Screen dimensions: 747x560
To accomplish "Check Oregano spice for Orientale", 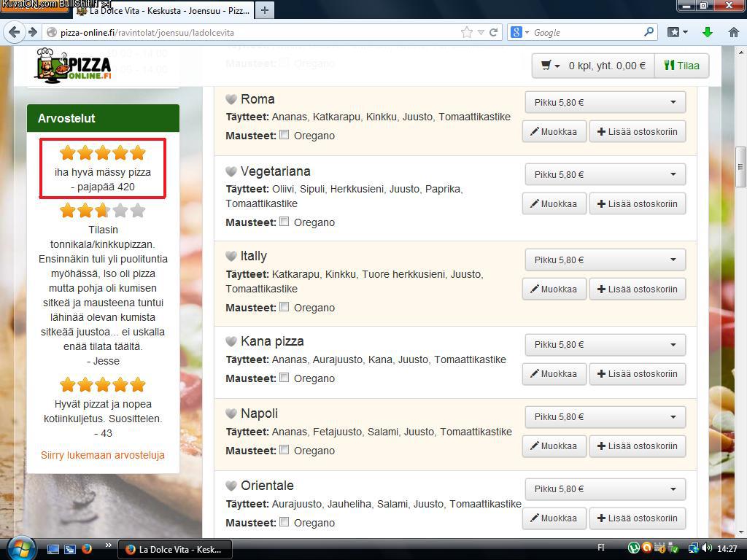I will point(285,522).
